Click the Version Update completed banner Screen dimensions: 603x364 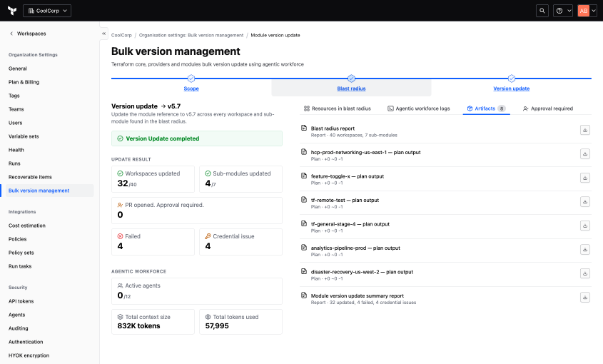(197, 138)
